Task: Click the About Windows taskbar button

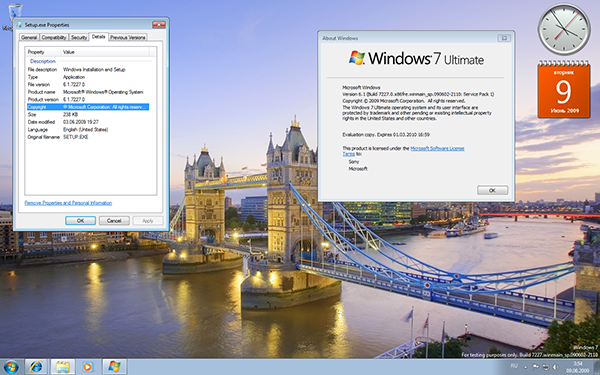Action: pos(114,367)
